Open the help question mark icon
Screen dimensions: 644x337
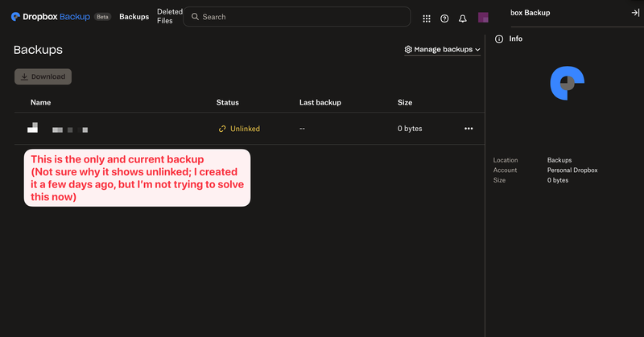[444, 18]
